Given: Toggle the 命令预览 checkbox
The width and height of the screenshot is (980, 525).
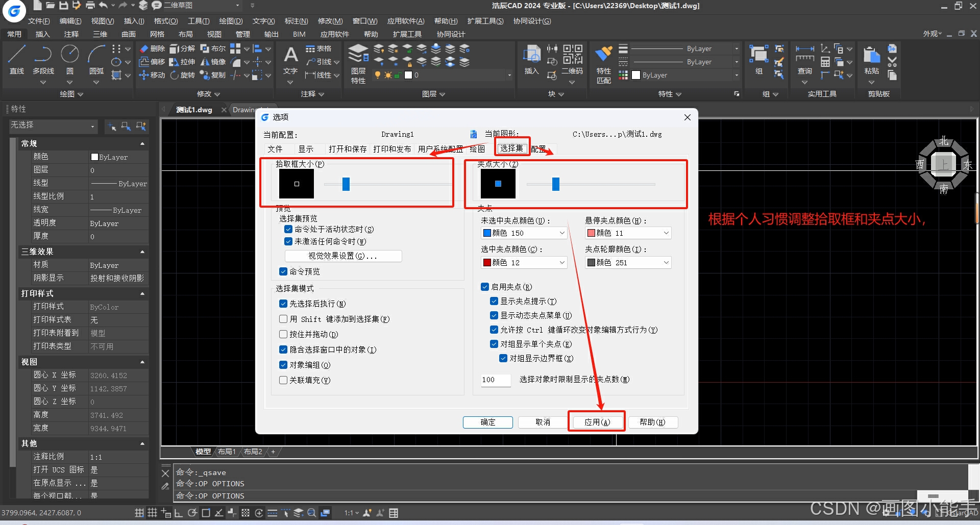Looking at the screenshot, I should tap(283, 271).
